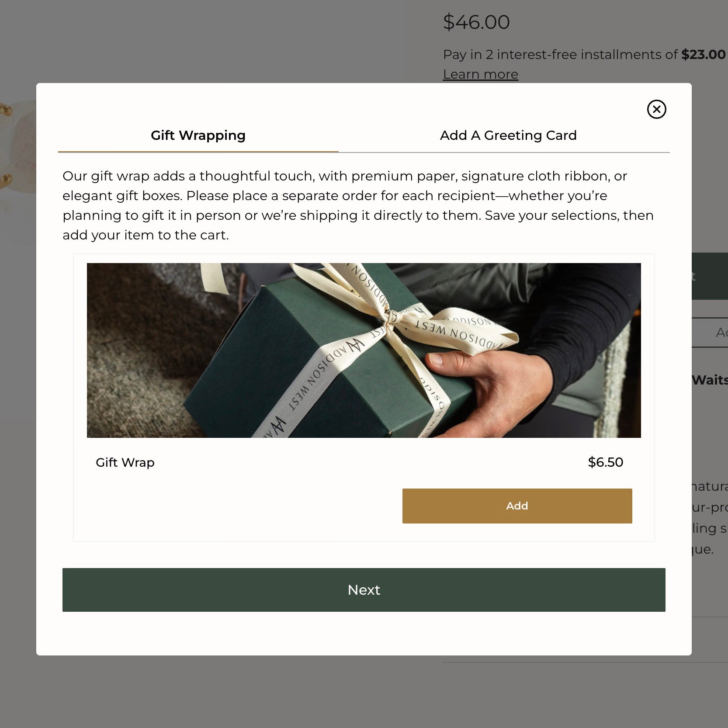The image size is (728, 728).
Task: Click the cut-off product description behind the dialog
Action: point(709,518)
